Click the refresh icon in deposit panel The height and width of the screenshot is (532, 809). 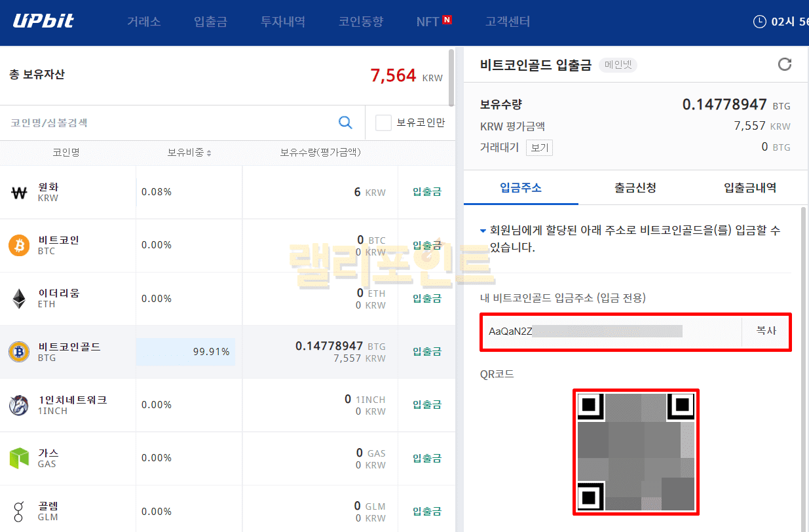pos(784,64)
